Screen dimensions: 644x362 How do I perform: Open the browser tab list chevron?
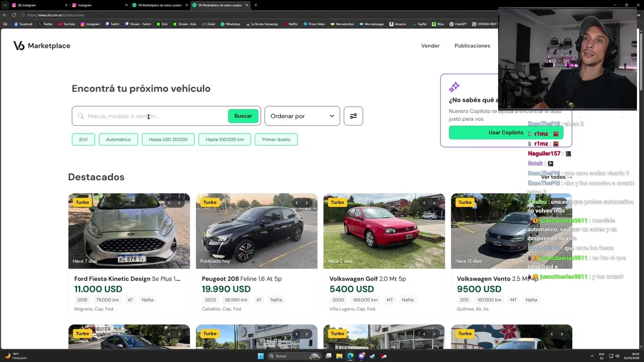pyautogui.click(x=5, y=5)
